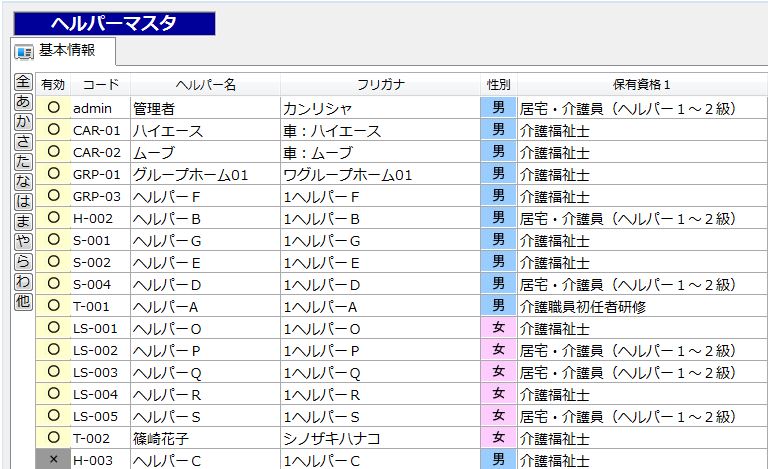Click the 保有資格1 column header
The image size is (768, 469).
[641, 85]
